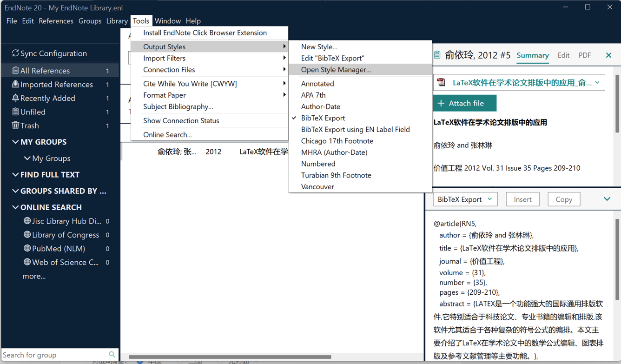
Task: Open the Import Filters submenu
Action: tap(209, 58)
